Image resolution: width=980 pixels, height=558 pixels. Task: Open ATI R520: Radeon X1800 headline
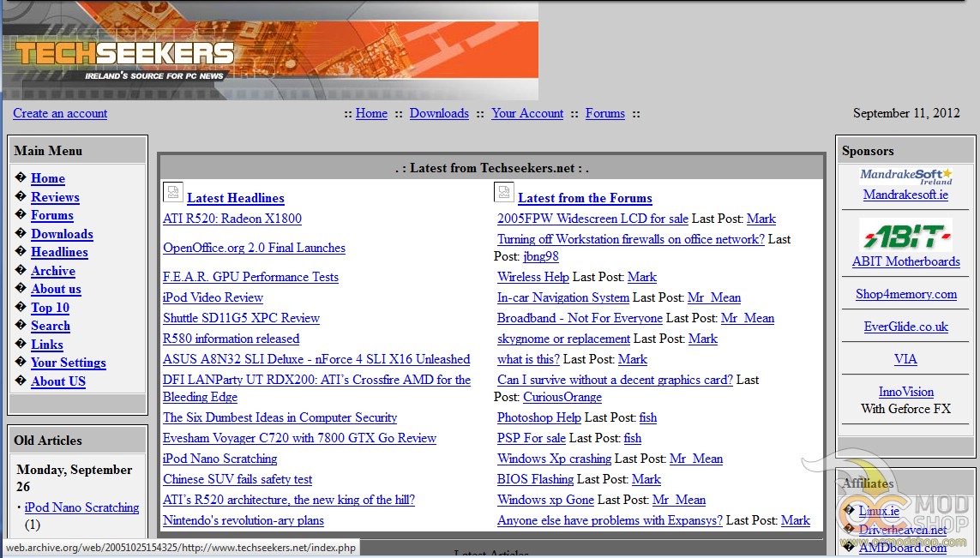point(231,219)
